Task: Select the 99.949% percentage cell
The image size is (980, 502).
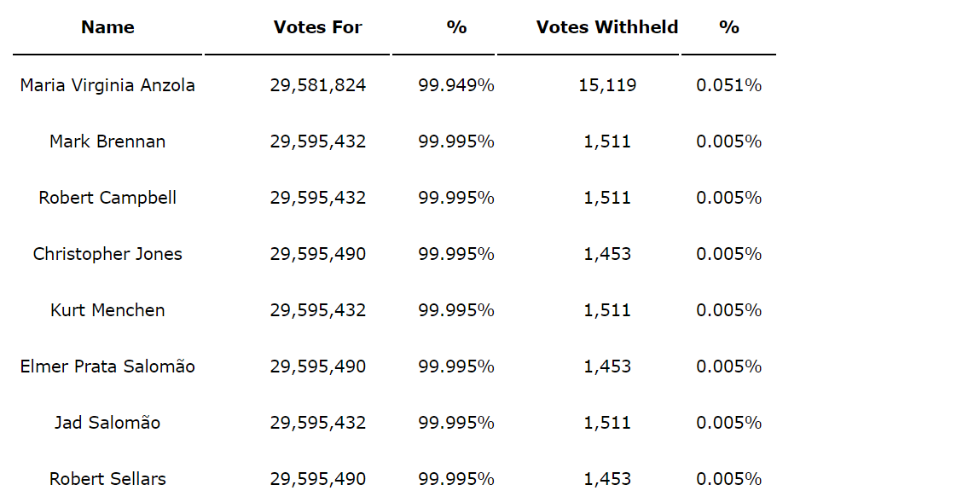Action: pos(456,85)
